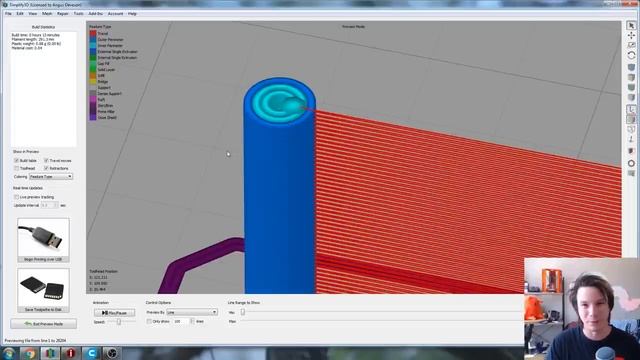Toggle the show normals icon

pyautogui.click(x=631, y=140)
